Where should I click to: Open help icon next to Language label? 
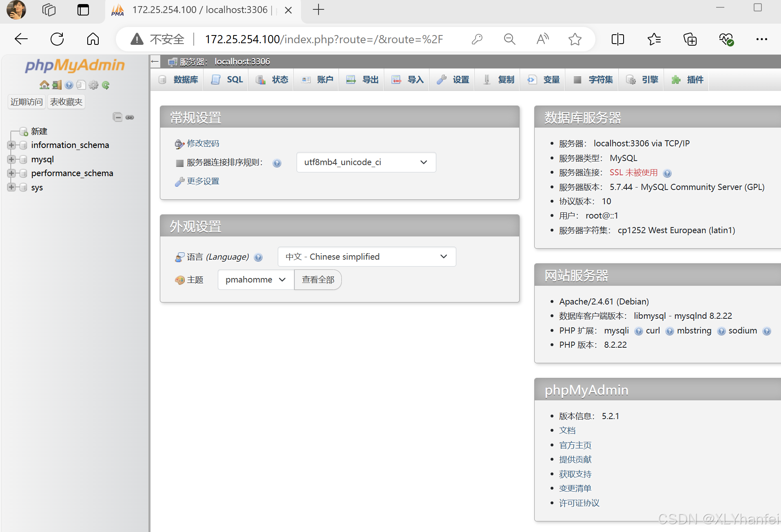(258, 257)
